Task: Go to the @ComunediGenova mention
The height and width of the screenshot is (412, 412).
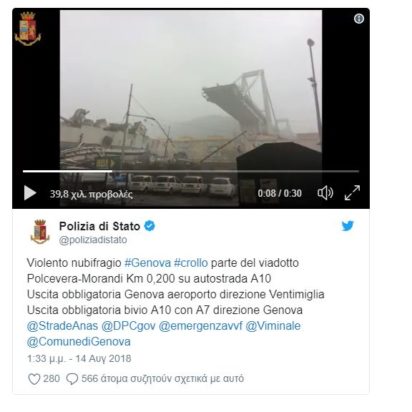Action: [x=79, y=342]
